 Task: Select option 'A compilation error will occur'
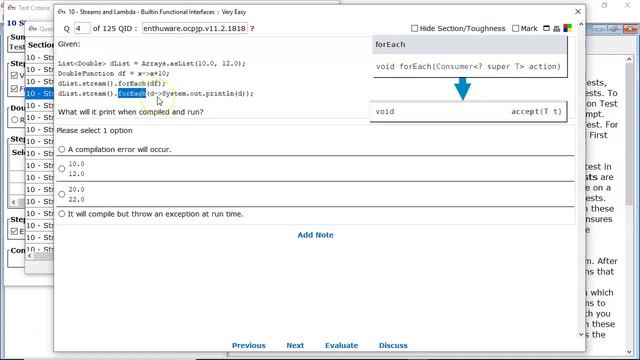62,149
